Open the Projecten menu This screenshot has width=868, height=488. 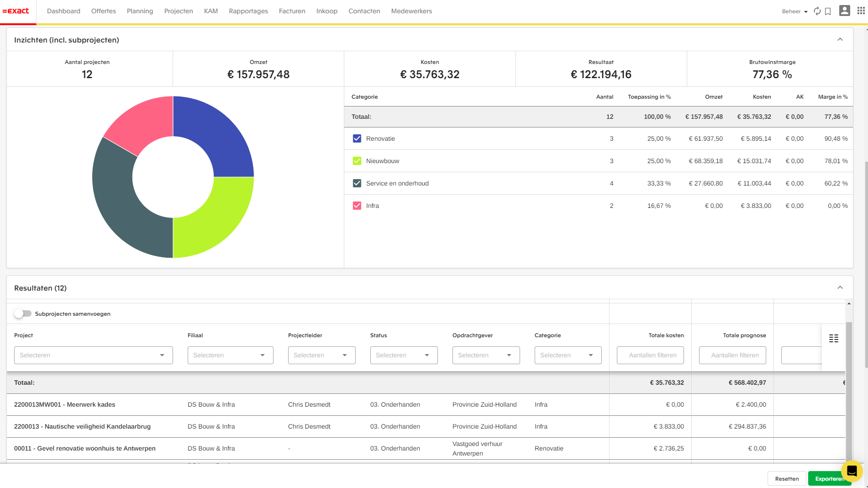179,11
